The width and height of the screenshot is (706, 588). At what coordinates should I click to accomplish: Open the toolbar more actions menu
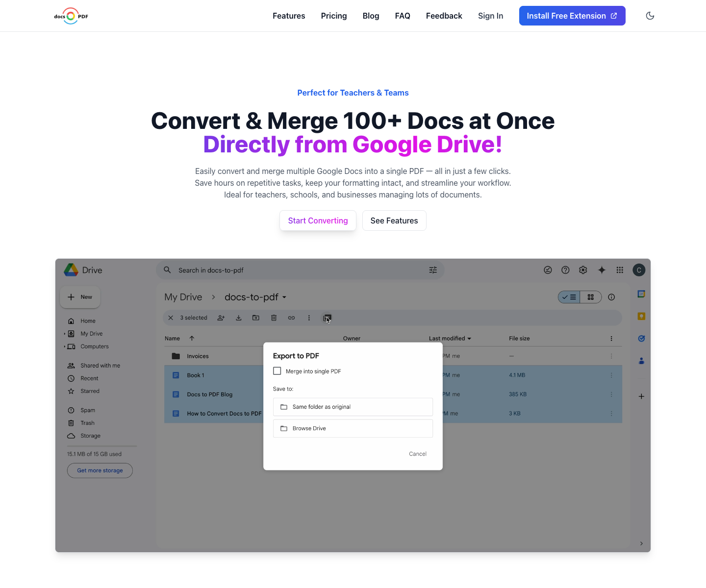click(309, 318)
